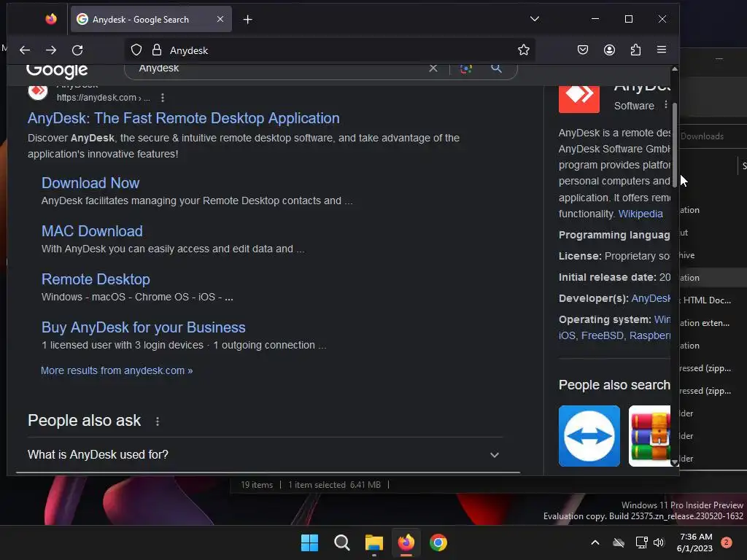This screenshot has width=747, height=560.
Task: Click the page vertical scrollbar thumb
Action: pos(675,144)
